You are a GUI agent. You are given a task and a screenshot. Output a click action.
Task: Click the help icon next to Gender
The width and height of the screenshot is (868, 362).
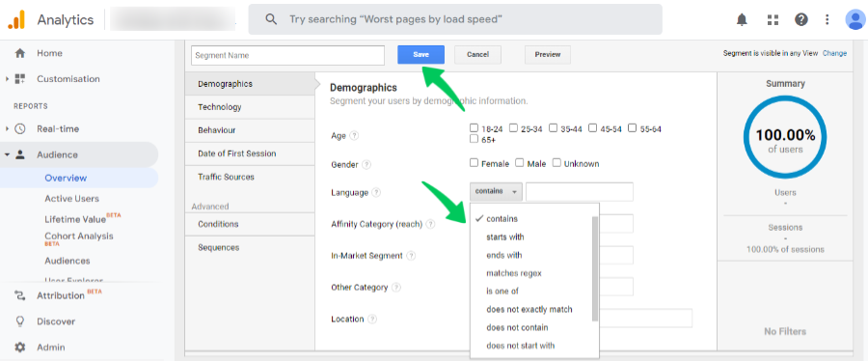[366, 165]
